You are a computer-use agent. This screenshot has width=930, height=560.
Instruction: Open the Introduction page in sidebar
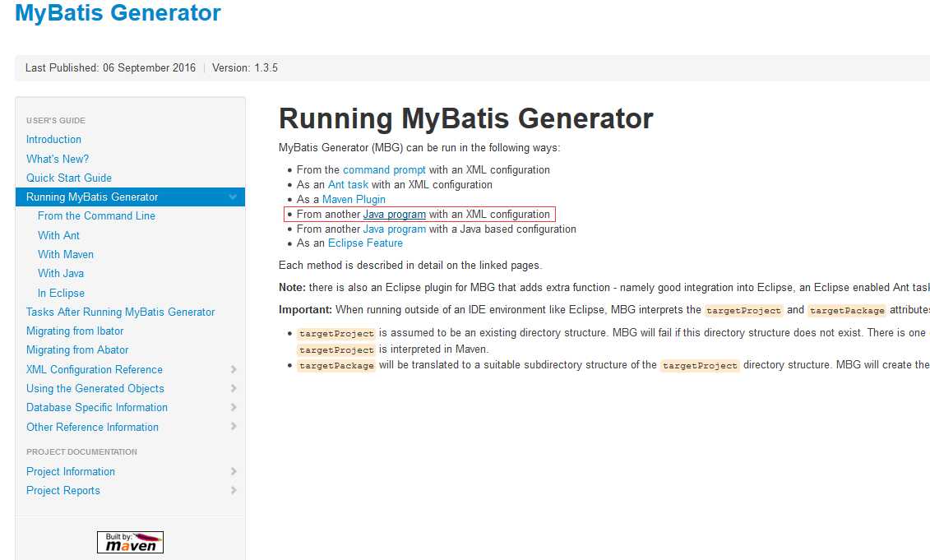pyautogui.click(x=53, y=140)
